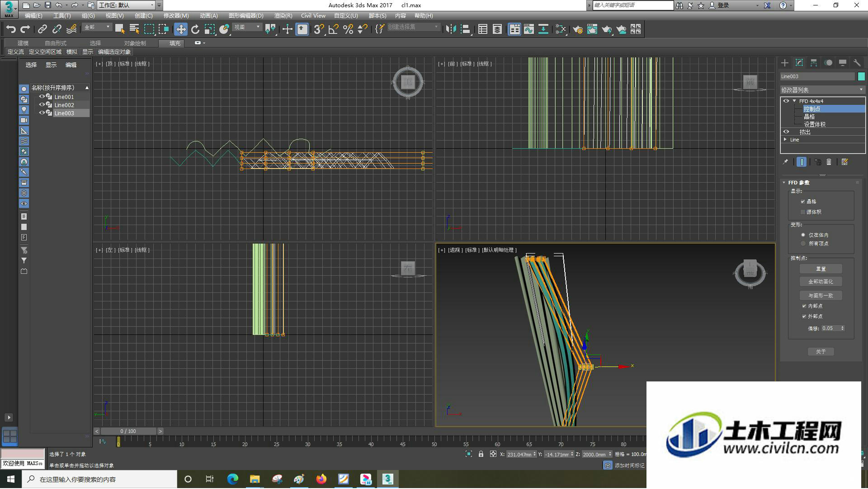Image resolution: width=868 pixels, height=489 pixels.
Task: Click the Pin Stack icon
Action: pyautogui.click(x=785, y=162)
